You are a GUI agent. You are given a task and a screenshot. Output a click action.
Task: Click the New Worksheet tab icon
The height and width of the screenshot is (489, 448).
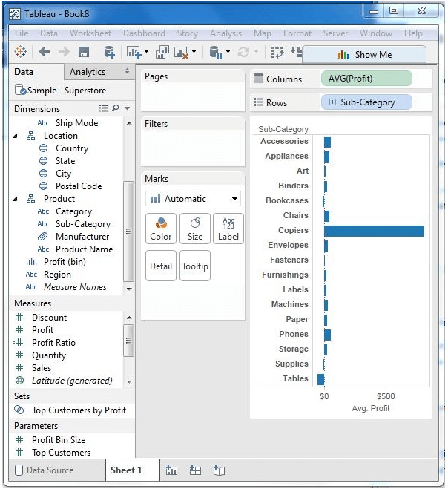172,470
